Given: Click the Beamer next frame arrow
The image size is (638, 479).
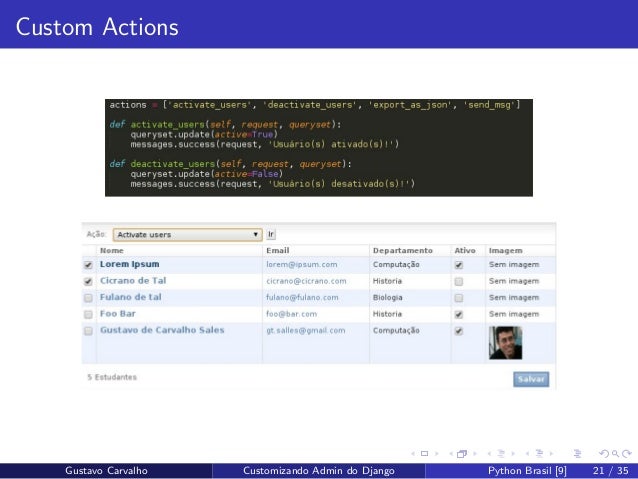Looking at the screenshot, I should 474,453.
